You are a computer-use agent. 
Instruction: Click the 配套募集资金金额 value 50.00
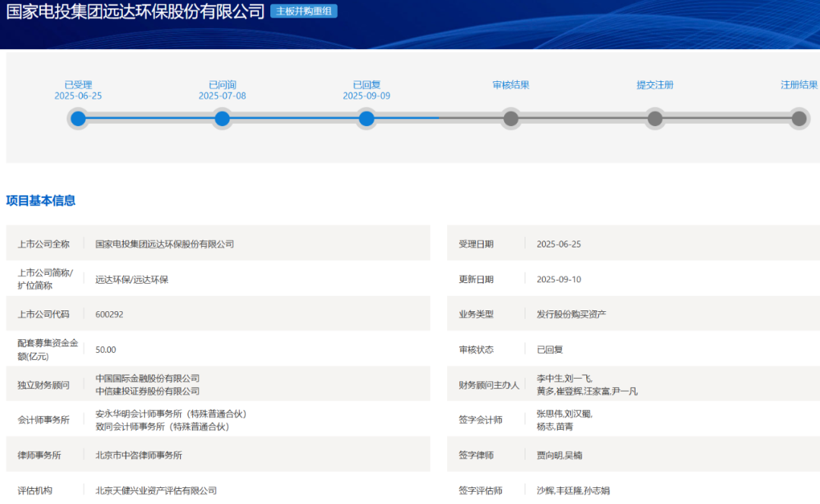click(106, 350)
